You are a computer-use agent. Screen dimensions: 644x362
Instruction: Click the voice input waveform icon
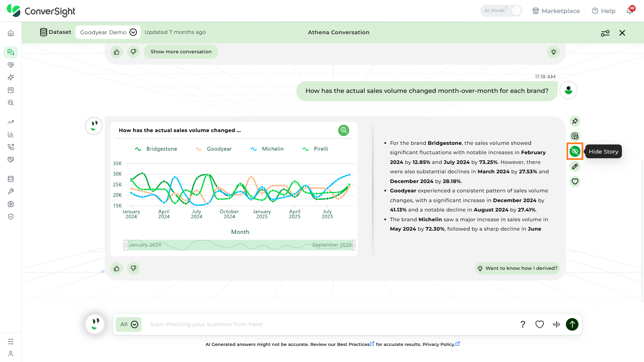pyautogui.click(x=556, y=324)
